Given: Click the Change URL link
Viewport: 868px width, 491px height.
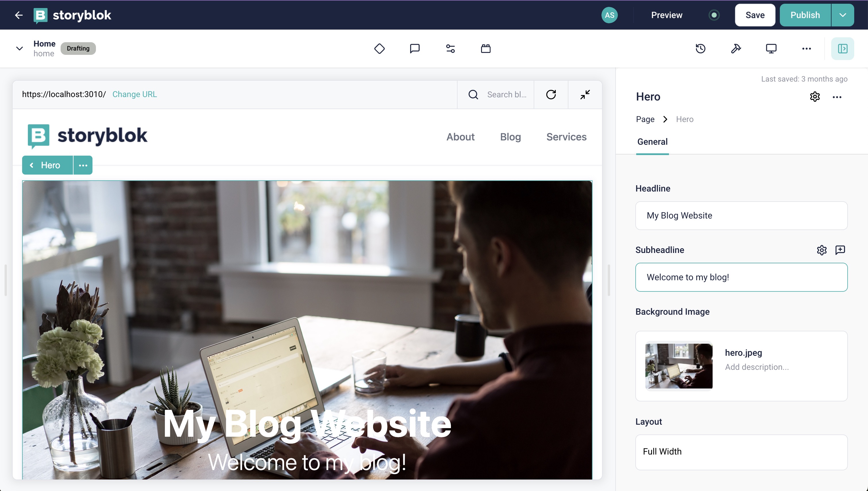Looking at the screenshot, I should pyautogui.click(x=134, y=94).
